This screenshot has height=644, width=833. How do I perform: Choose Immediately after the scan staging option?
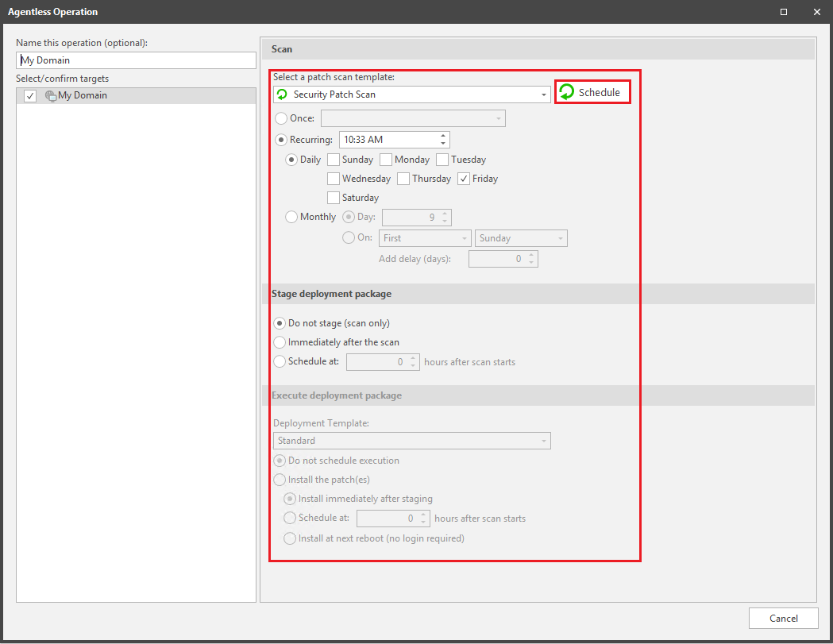point(280,342)
